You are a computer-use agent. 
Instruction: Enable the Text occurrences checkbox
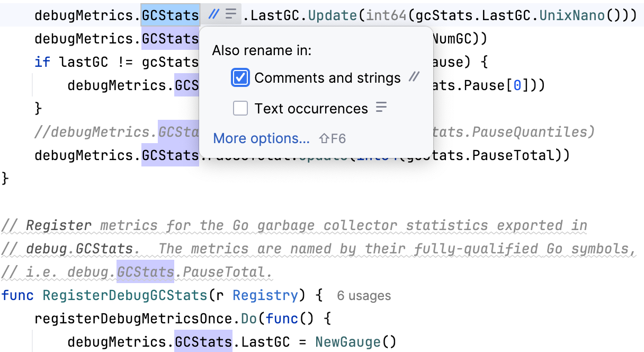(240, 109)
